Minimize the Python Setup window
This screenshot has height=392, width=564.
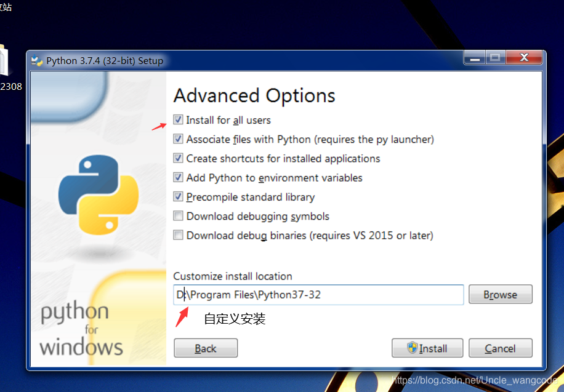475,58
